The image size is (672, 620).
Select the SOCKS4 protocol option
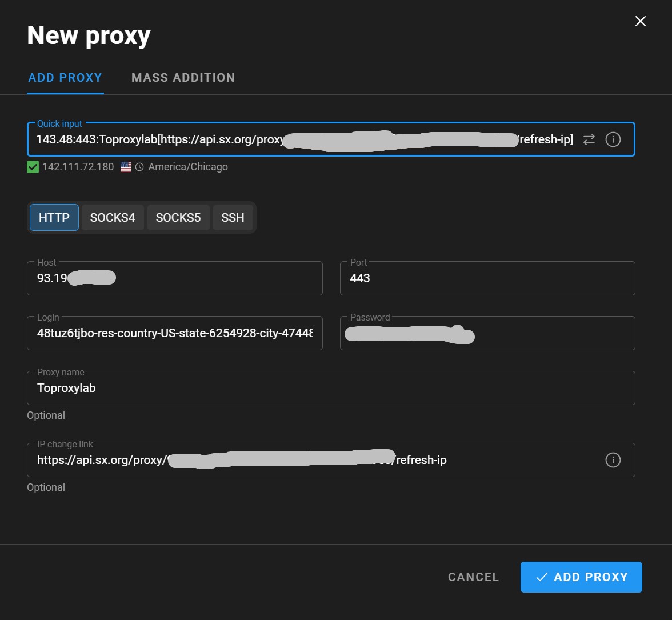click(x=112, y=217)
